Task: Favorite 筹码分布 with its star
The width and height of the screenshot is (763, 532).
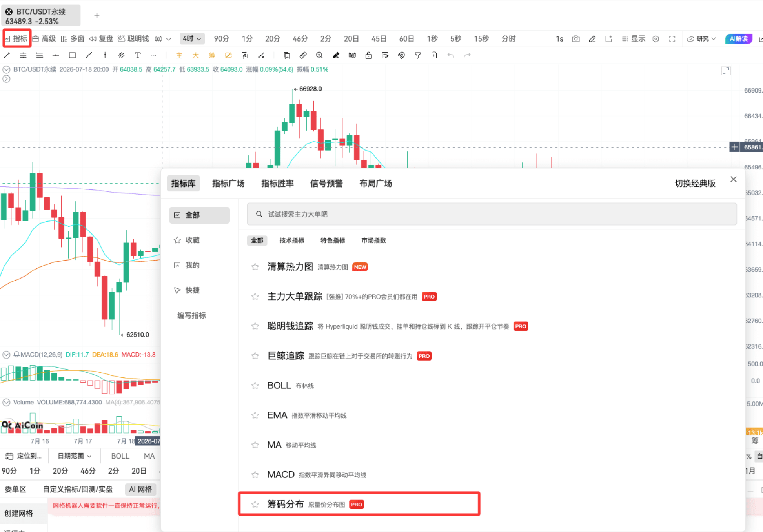Action: coord(255,505)
